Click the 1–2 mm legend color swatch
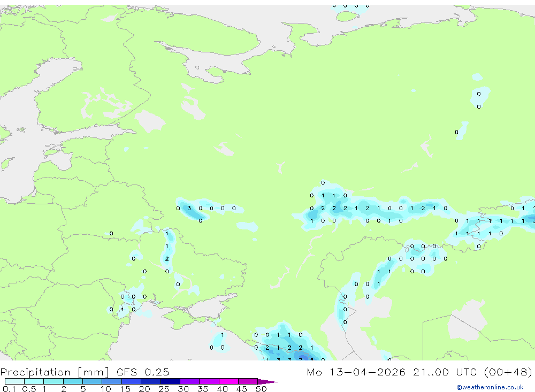 [53, 381]
